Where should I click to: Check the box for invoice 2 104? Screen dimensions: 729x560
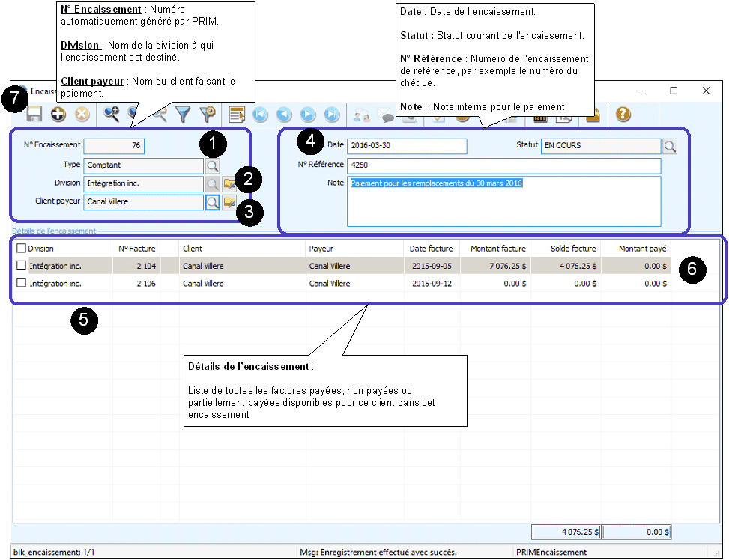coord(21,265)
